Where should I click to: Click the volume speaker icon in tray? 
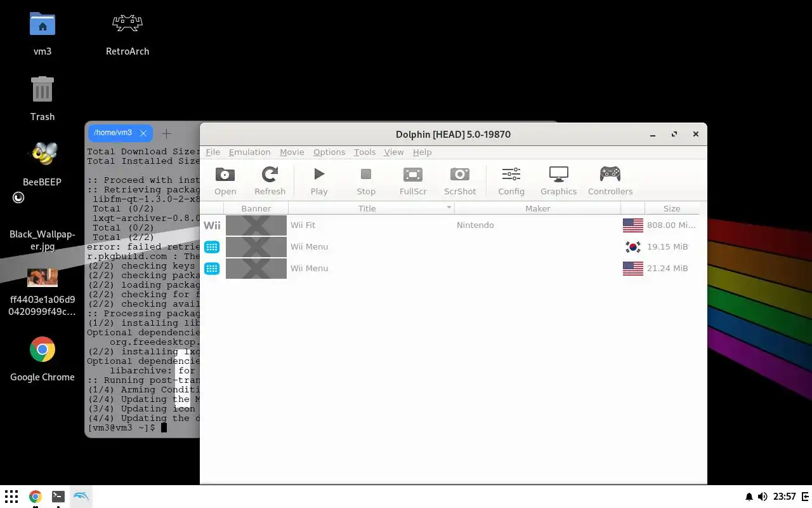point(763,497)
